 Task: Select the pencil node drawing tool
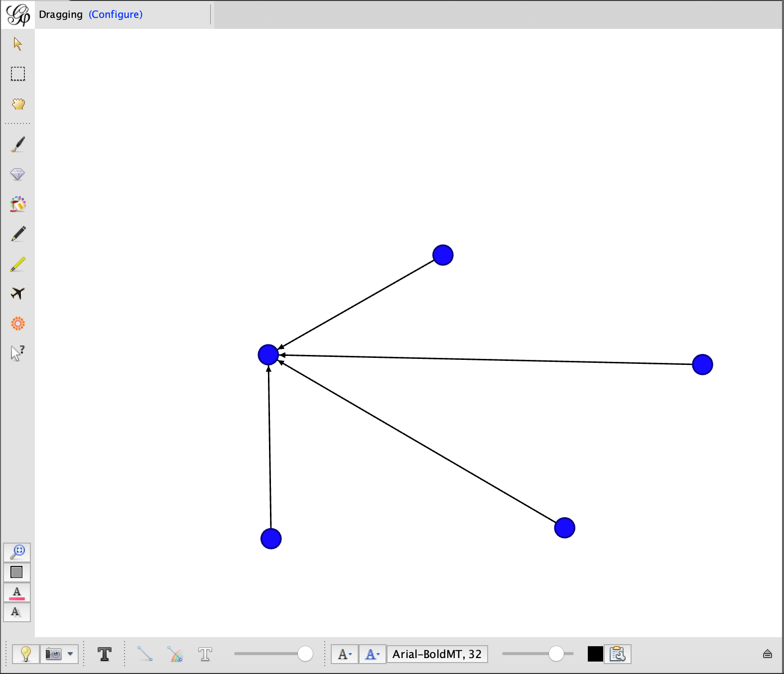point(18,234)
